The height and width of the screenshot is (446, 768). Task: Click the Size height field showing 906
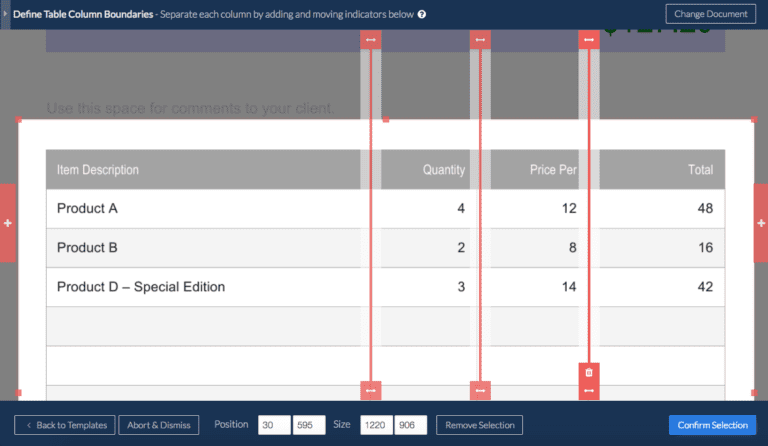click(411, 425)
